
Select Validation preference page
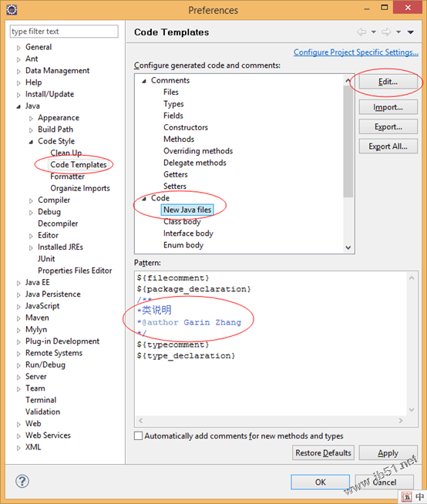[42, 412]
